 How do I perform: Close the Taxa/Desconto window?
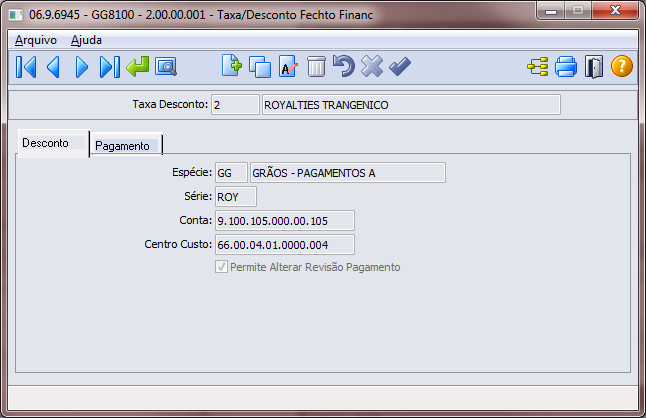click(615, 10)
